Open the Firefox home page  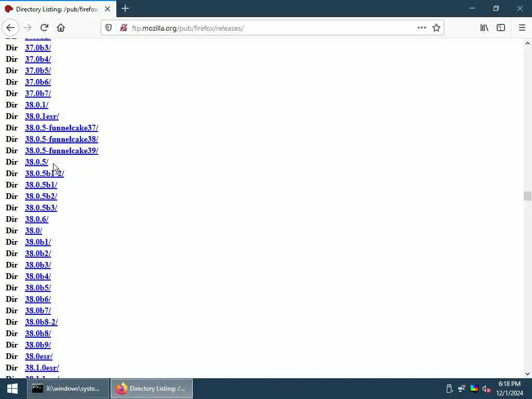tap(61, 28)
